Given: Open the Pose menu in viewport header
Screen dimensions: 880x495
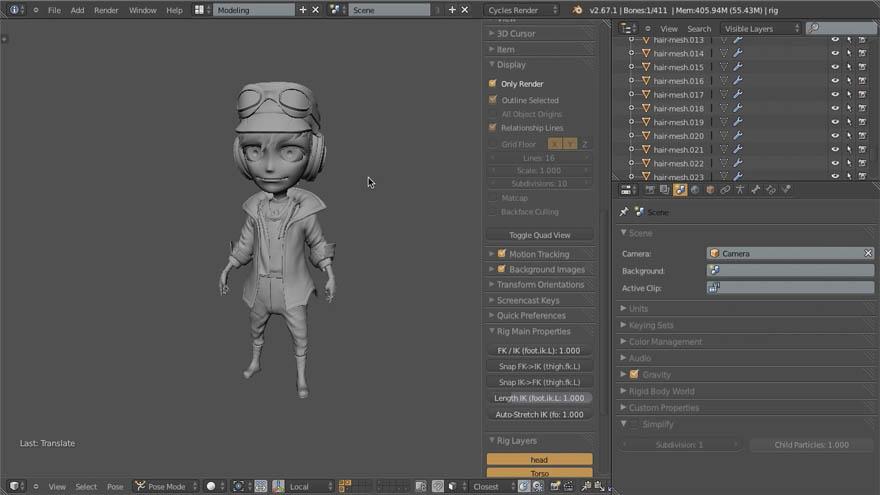Looking at the screenshot, I should (115, 486).
